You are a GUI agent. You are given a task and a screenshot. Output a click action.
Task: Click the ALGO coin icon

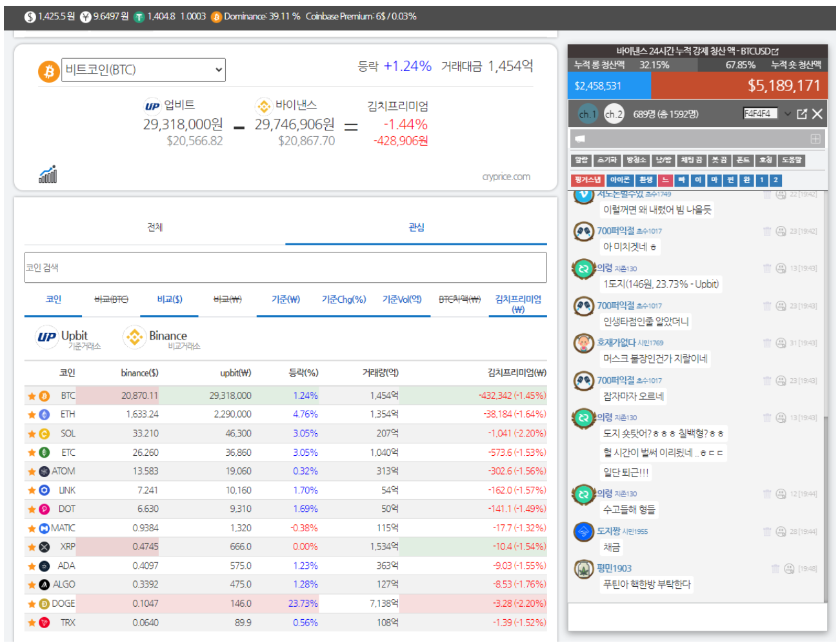pyautogui.click(x=45, y=585)
